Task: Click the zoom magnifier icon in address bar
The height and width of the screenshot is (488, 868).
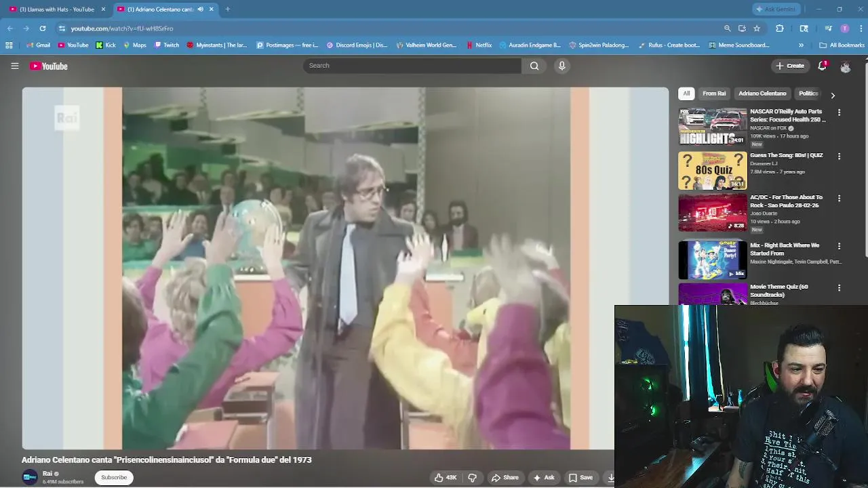Action: 728,28
